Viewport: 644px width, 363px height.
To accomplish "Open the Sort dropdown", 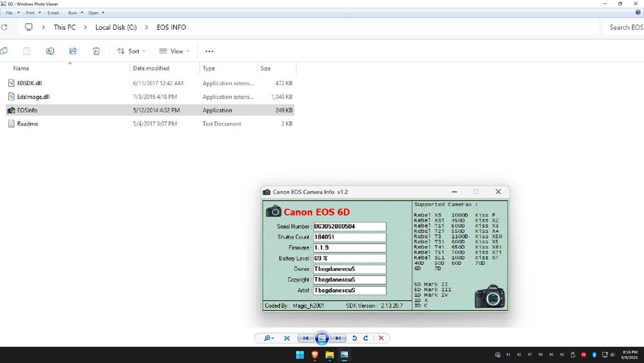I will (131, 51).
